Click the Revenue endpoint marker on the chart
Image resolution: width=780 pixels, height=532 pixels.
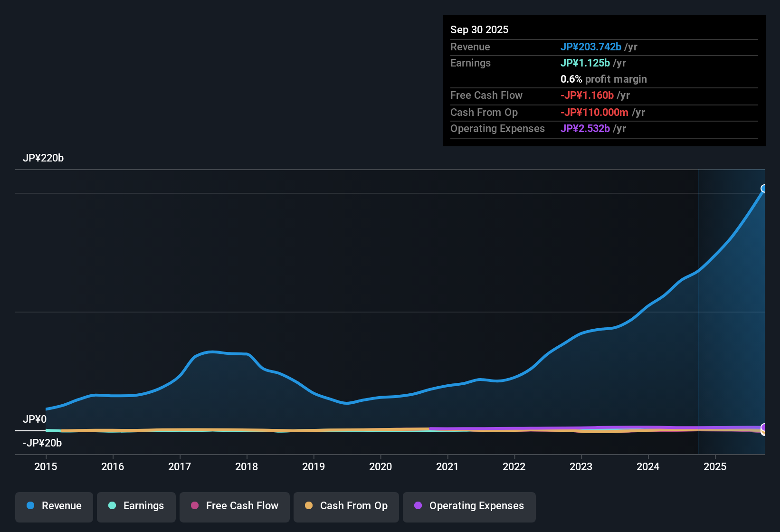pyautogui.click(x=763, y=189)
